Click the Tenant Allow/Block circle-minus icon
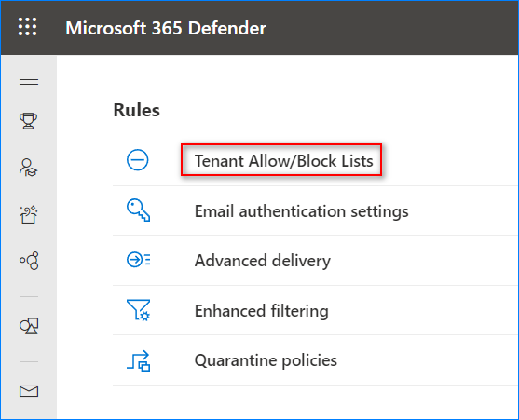Viewport: 519px width, 420px height. (137, 160)
